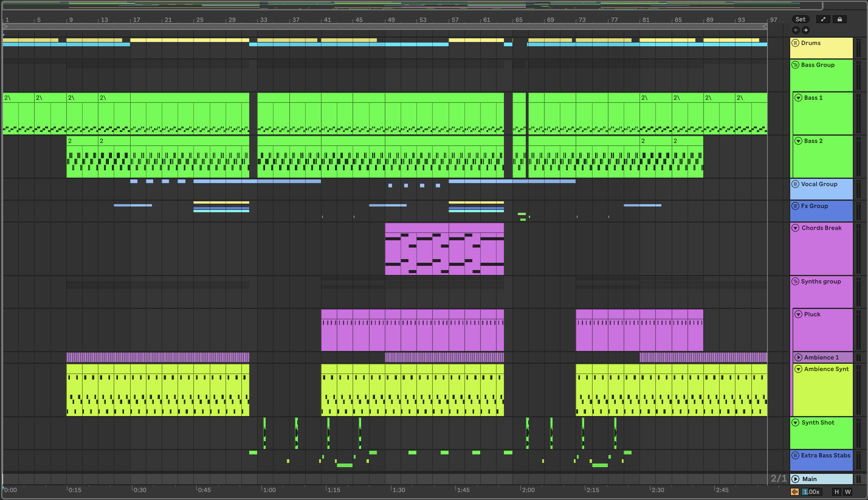Toggle the orange waveform display button

794,492
